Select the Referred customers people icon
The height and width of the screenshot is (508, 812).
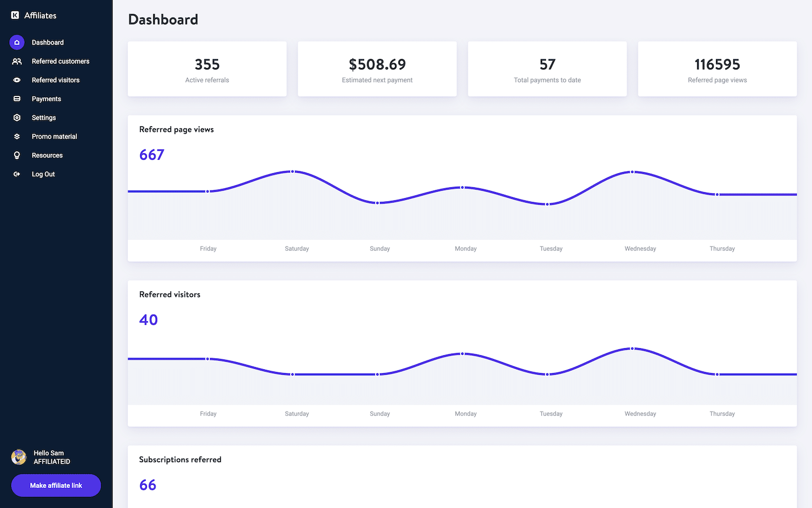coord(17,61)
